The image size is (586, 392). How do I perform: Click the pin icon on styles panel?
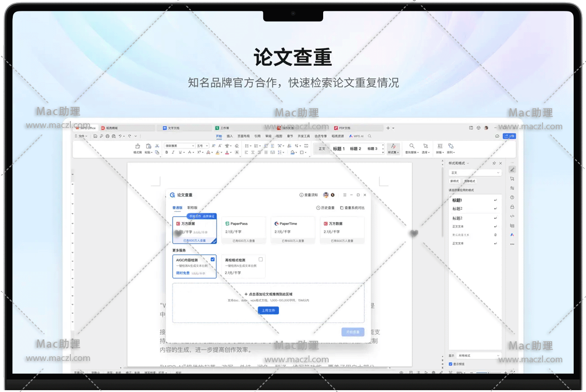tap(494, 163)
